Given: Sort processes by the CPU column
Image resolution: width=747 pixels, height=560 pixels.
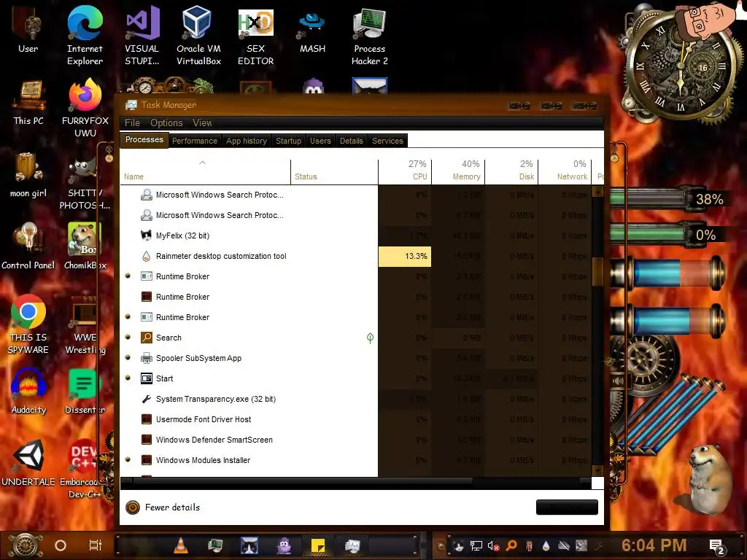Looking at the screenshot, I should pos(405,171).
